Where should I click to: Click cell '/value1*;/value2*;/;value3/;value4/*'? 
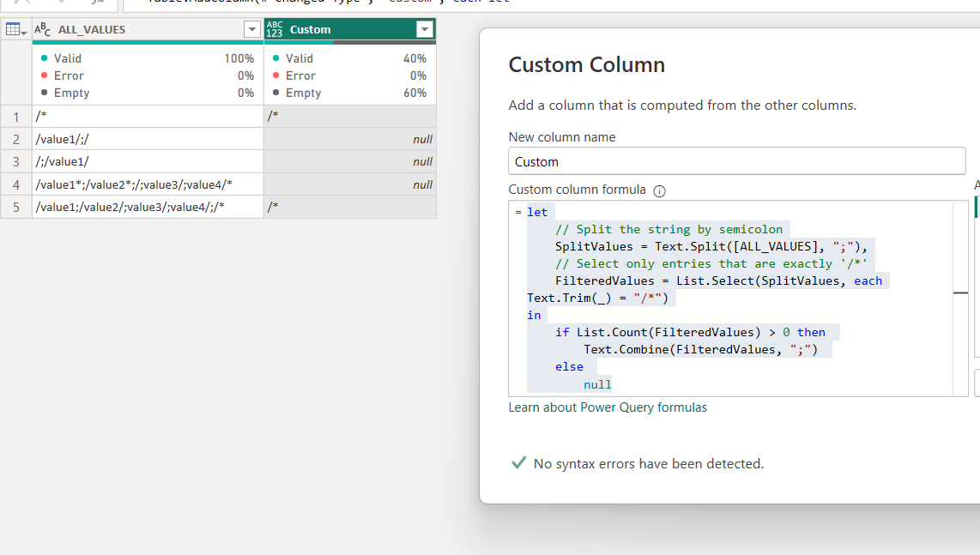(x=148, y=184)
